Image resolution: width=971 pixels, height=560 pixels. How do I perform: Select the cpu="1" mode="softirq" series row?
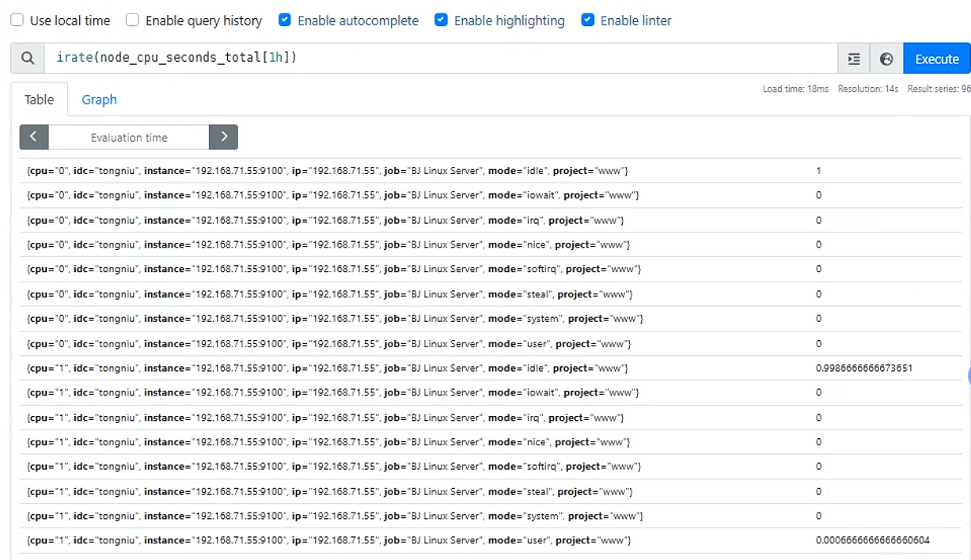[x=491, y=467]
